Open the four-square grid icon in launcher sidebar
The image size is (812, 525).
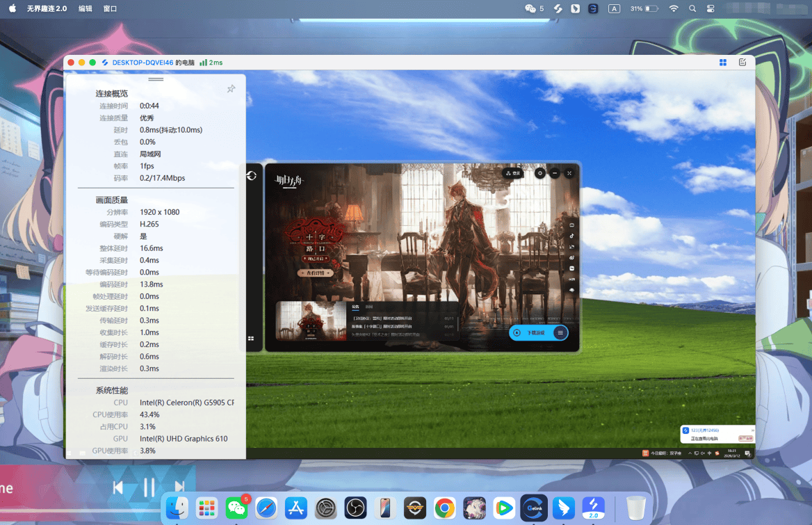pos(251,339)
